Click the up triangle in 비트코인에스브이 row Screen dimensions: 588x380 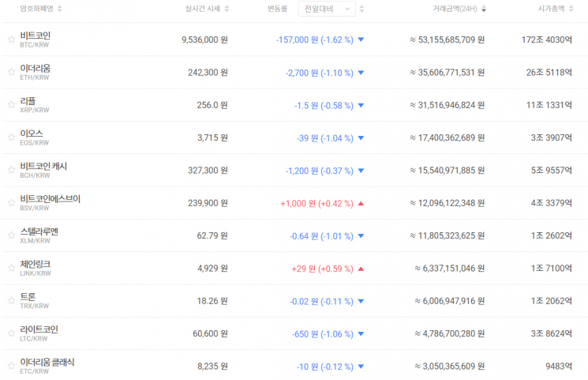[x=361, y=203]
